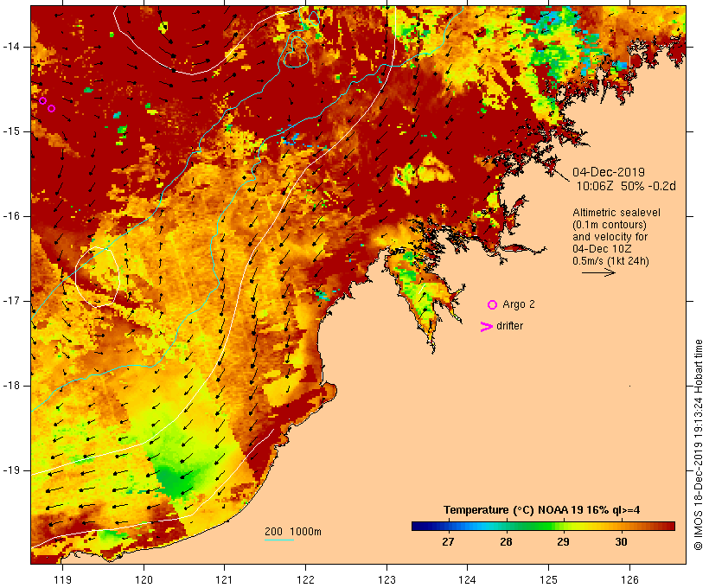The width and height of the screenshot is (709, 588).
Task: Click the temperature colorbar title text
Action: click(x=542, y=510)
